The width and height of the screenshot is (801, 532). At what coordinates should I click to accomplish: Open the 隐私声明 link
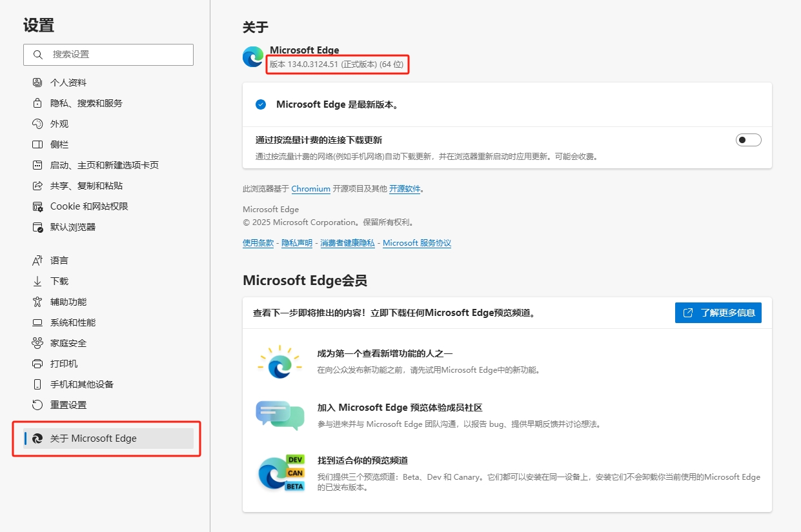pos(297,243)
